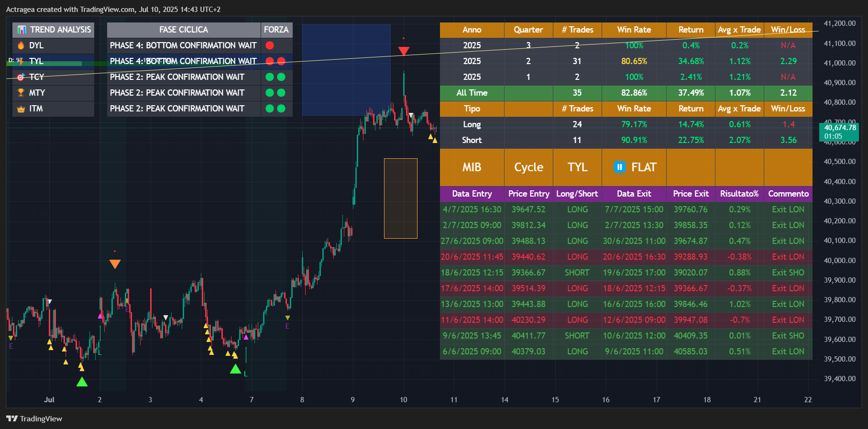Click the large green up-triangle labeled L
868x429 pixels.
tap(235, 369)
